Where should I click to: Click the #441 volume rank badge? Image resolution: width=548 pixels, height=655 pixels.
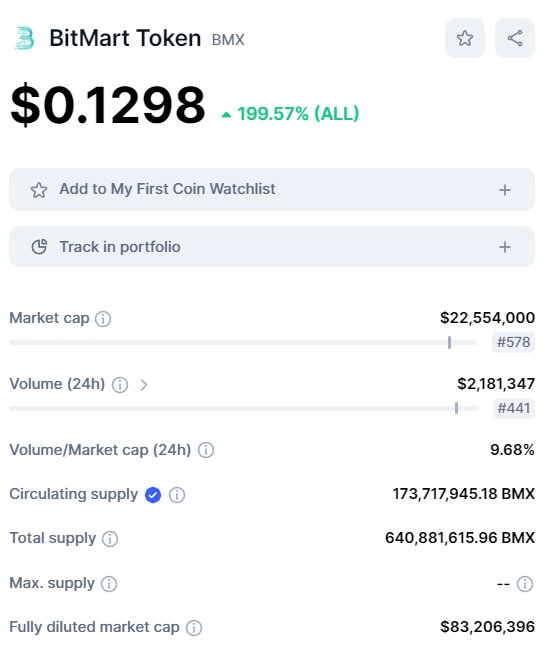click(x=514, y=408)
